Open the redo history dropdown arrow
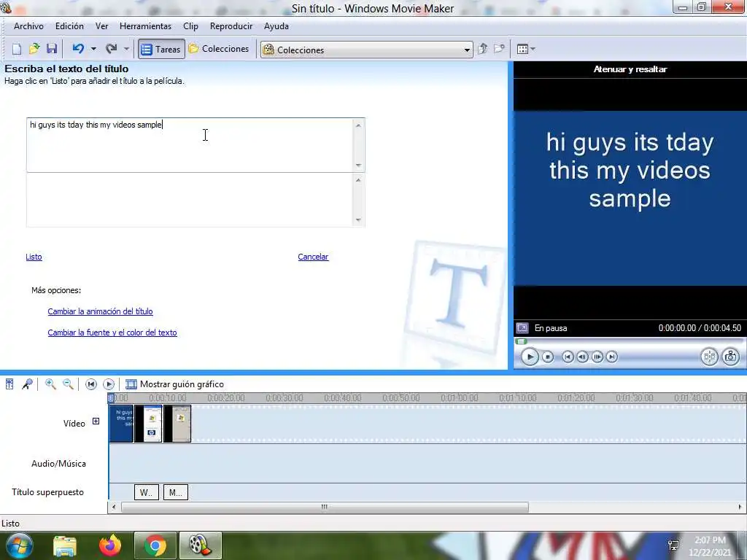This screenshot has width=747, height=560. point(126,49)
